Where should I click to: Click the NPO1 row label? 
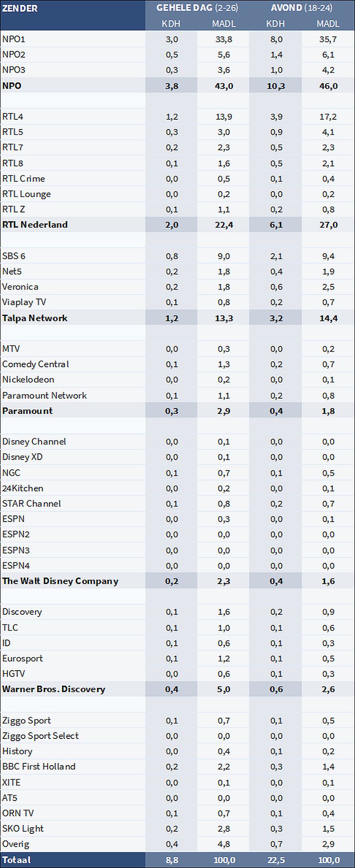tap(14, 39)
